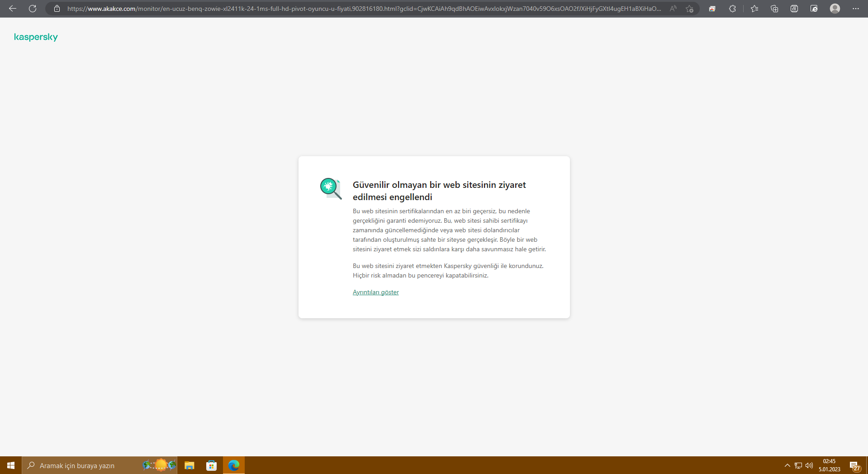Click the paragraph starting 'Bu web sitesinin sertifikalarından'
868x474 pixels.
point(450,230)
